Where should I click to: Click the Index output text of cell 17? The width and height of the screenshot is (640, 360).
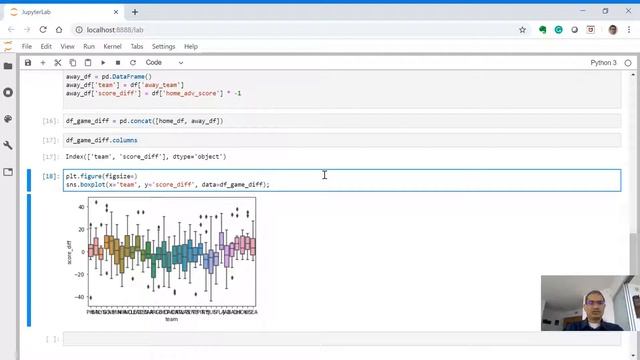(x=146, y=157)
